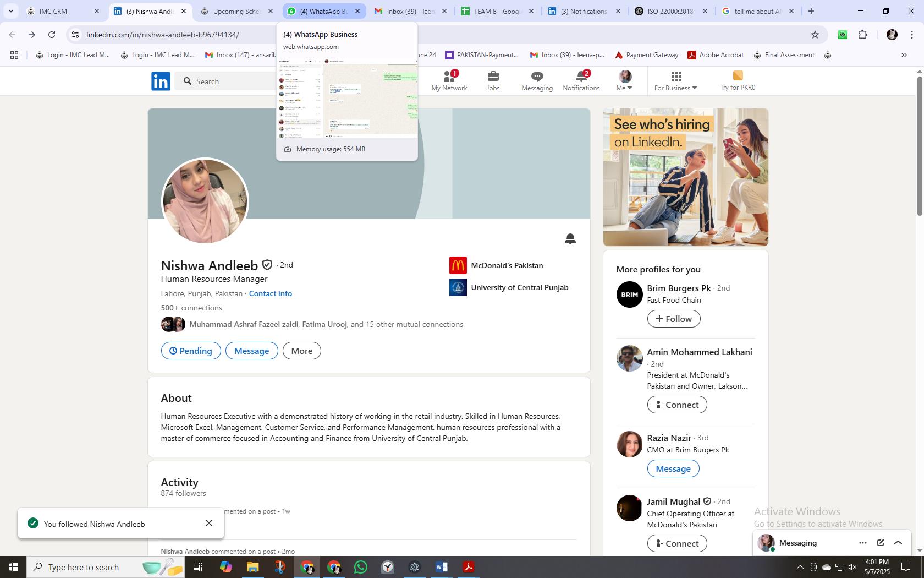Open the LinkedIn home logo

pyautogui.click(x=161, y=81)
